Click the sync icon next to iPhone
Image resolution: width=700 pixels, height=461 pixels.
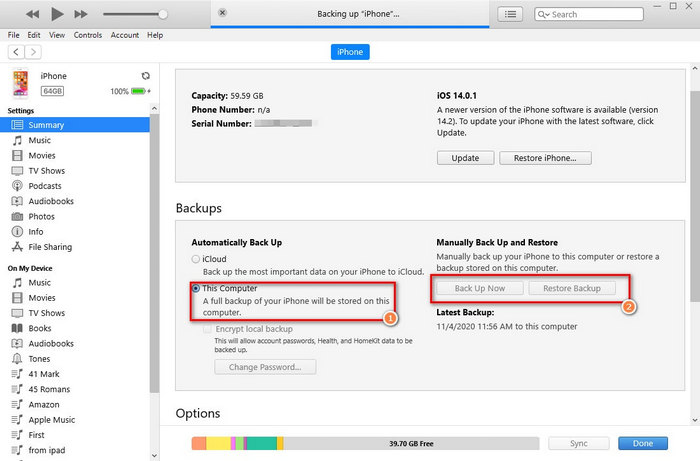[x=146, y=76]
